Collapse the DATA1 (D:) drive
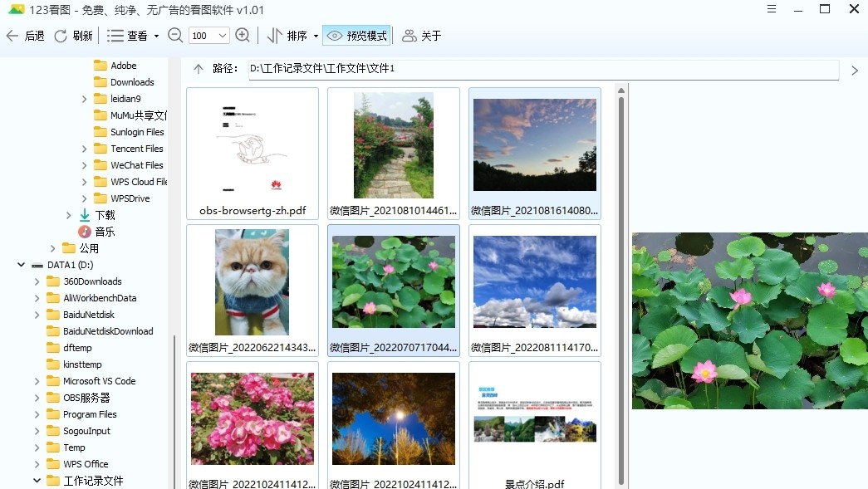The width and height of the screenshot is (868, 489). pos(21,265)
